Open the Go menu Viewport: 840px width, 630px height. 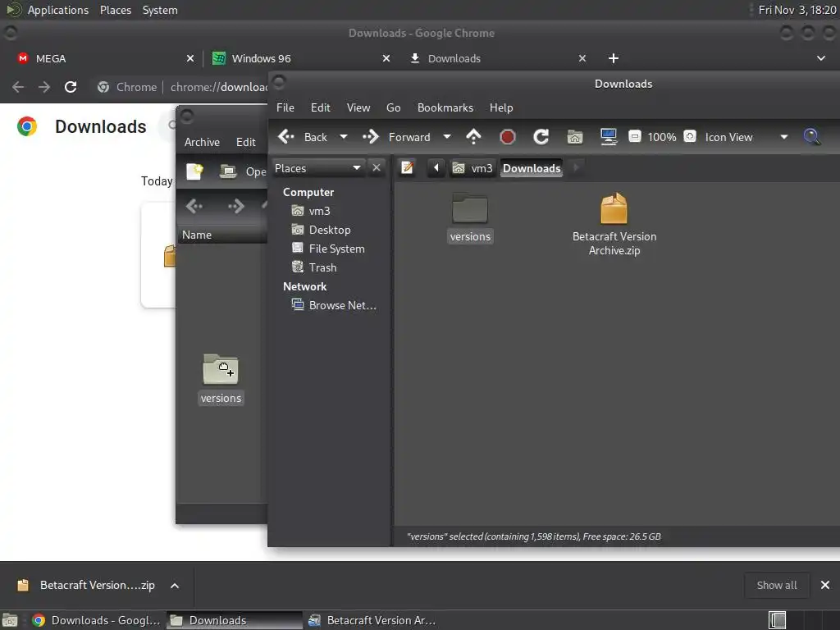pyautogui.click(x=393, y=107)
